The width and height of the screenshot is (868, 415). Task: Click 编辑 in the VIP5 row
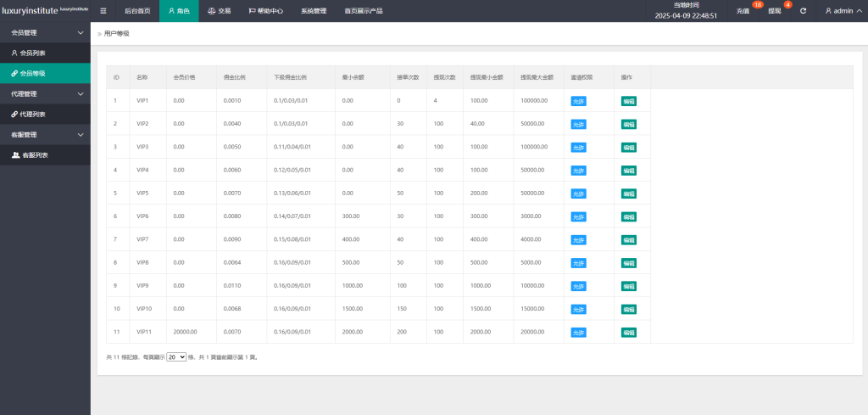(629, 193)
